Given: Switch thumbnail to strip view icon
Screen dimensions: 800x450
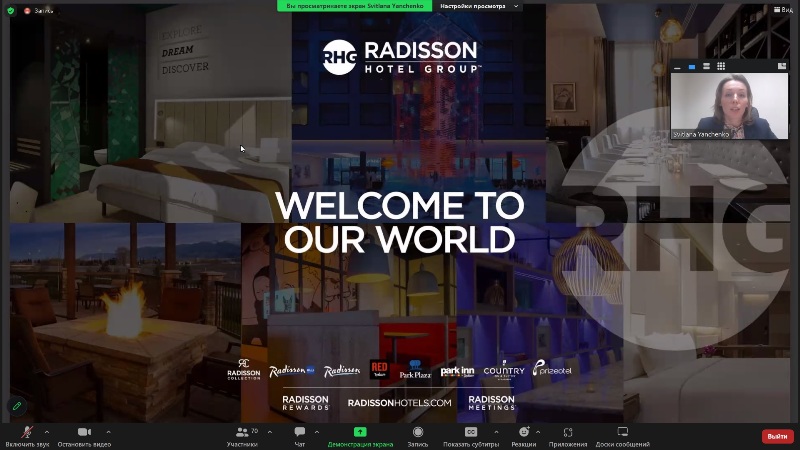Looking at the screenshot, I should pos(706,66).
